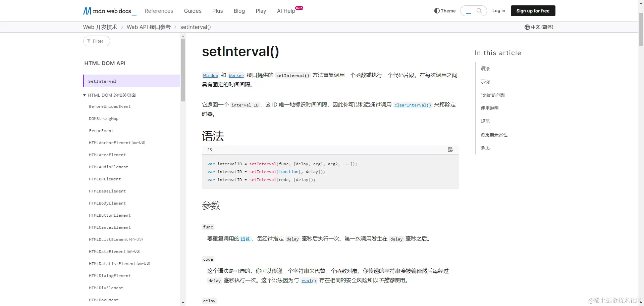The height and width of the screenshot is (306, 644).
Task: Toggle between light and dark Theme
Action: click(x=444, y=10)
